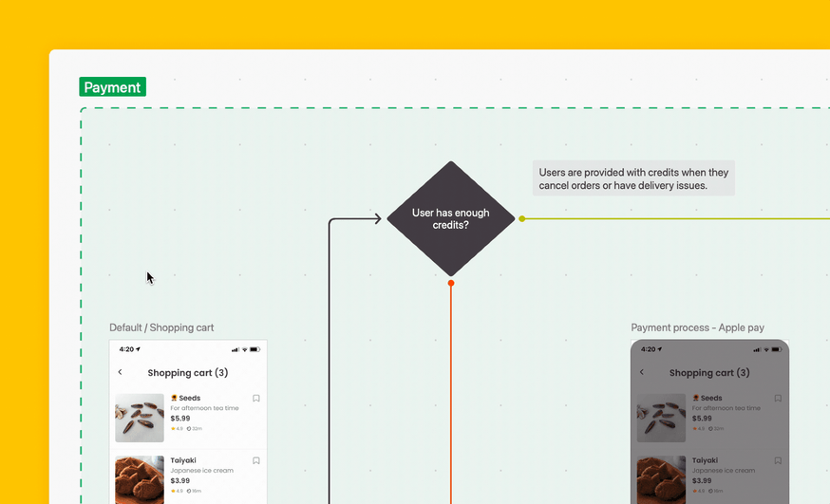Open the Seeds product thumbnail in the Default frame
The width and height of the screenshot is (830, 504).
pyautogui.click(x=140, y=418)
